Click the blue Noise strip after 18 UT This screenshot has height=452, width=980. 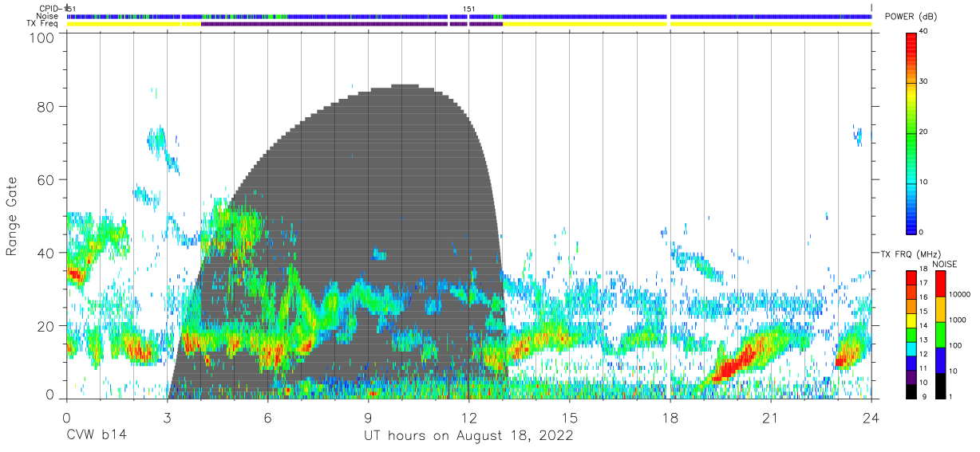[771, 16]
